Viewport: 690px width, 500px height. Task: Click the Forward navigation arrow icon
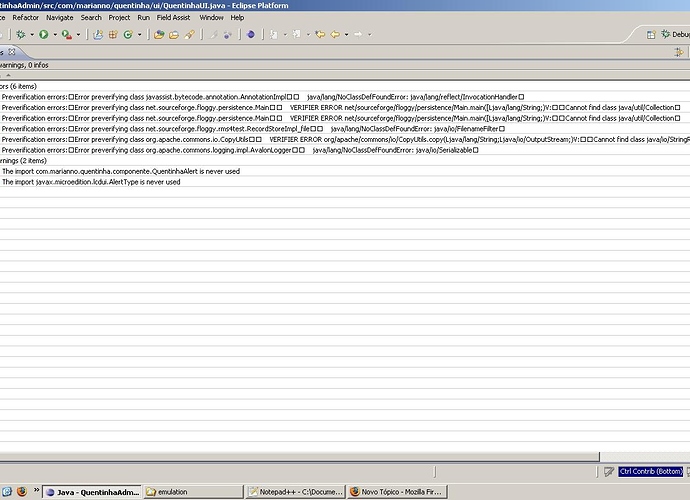coord(358,34)
